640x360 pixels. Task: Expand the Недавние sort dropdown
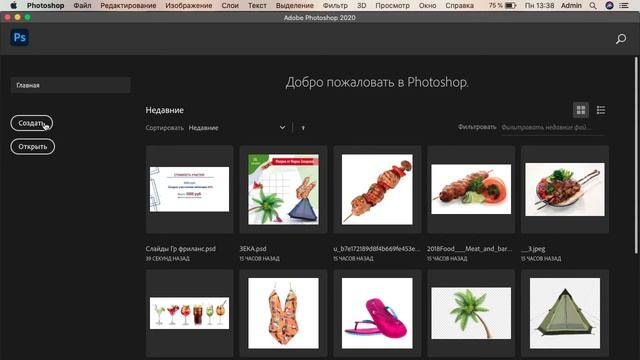[237, 128]
